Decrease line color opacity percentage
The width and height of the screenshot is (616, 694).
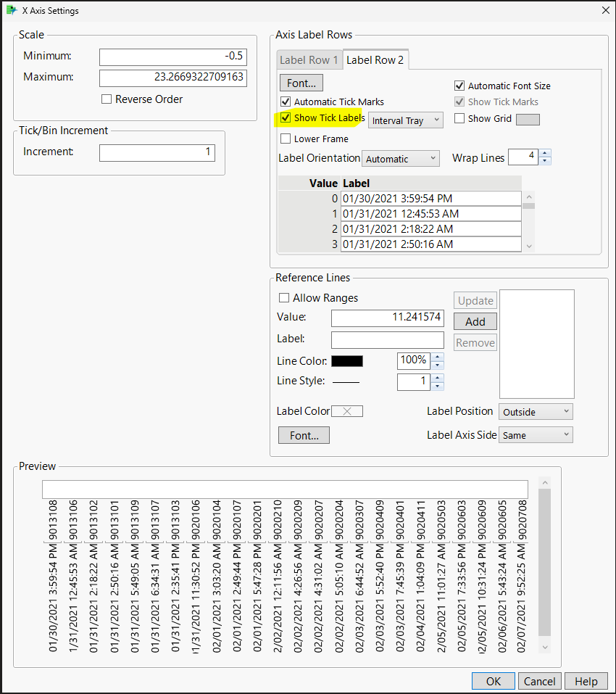pyautogui.click(x=437, y=365)
